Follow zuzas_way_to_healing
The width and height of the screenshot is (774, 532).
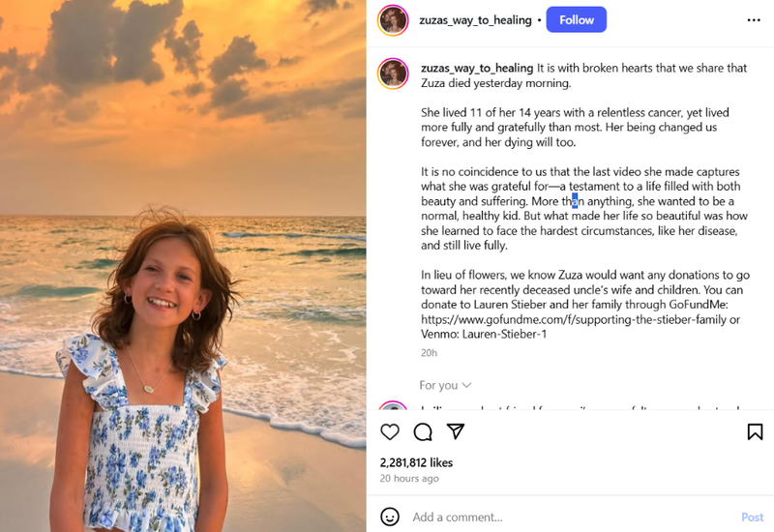(576, 20)
